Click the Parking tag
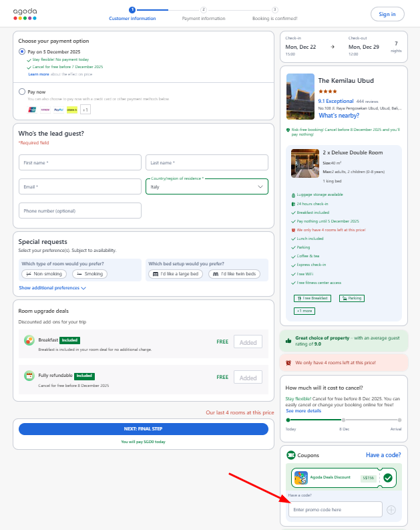 point(352,299)
